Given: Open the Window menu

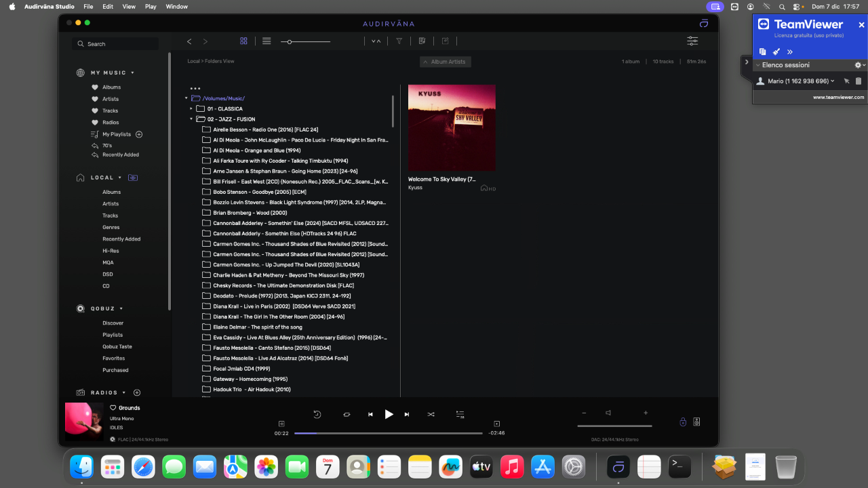Looking at the screenshot, I should coord(176,6).
